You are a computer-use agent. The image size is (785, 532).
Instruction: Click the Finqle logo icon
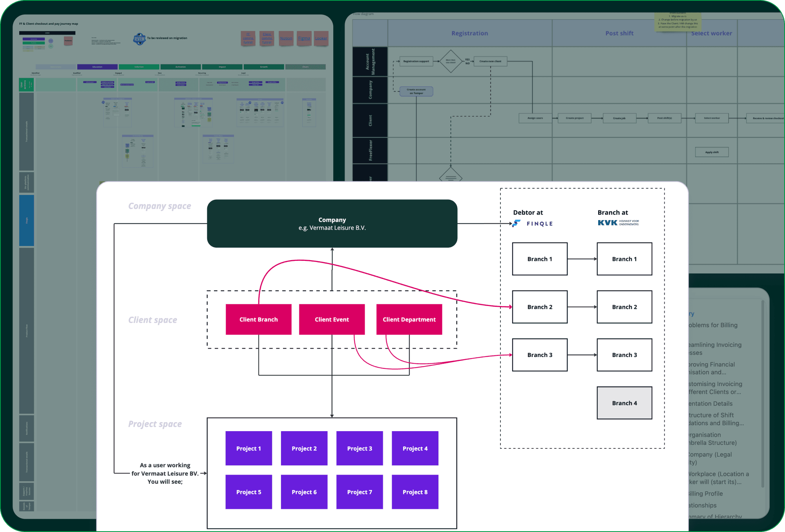click(517, 224)
